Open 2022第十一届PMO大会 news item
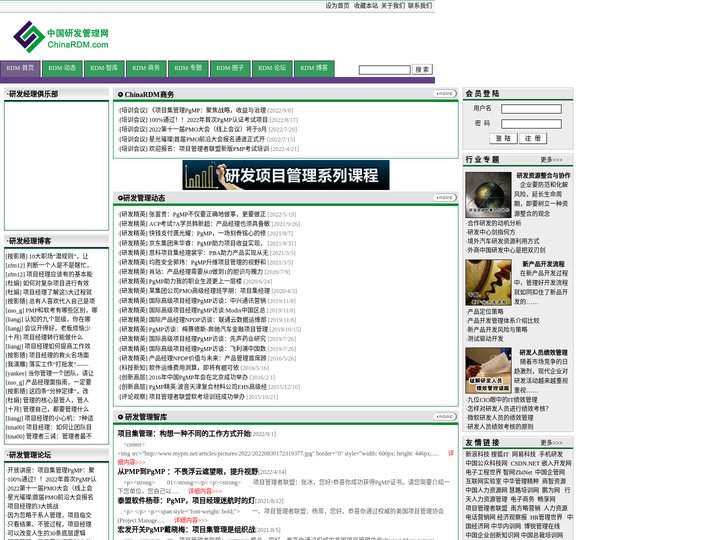 click(208, 129)
